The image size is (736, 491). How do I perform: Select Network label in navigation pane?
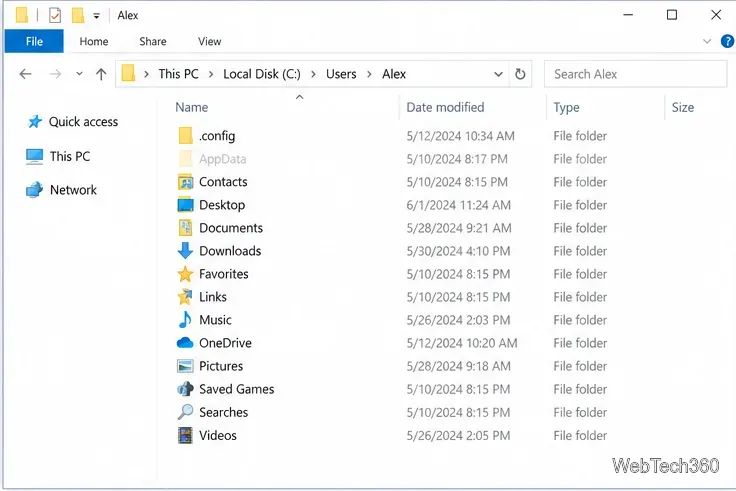pyautogui.click(x=73, y=190)
